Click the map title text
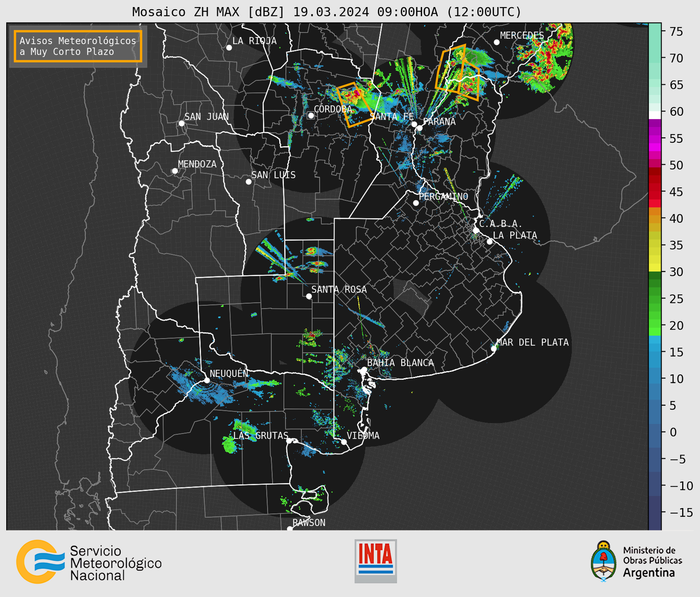Screen dimensions: 700x597 (x=327, y=12)
